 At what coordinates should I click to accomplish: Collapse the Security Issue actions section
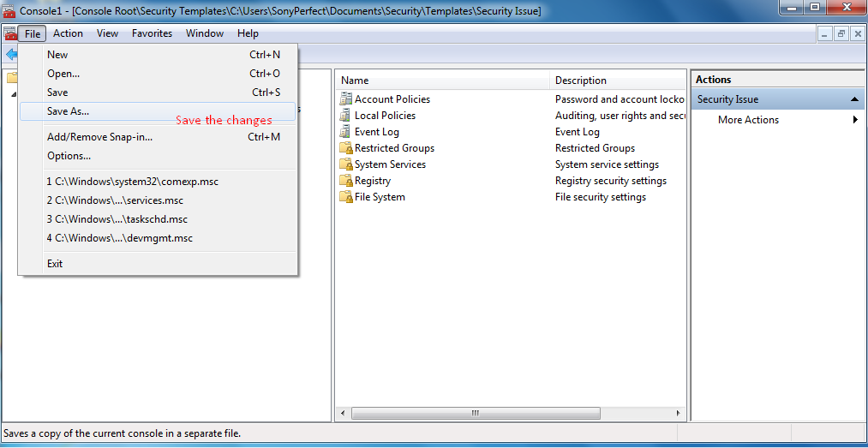coord(854,99)
